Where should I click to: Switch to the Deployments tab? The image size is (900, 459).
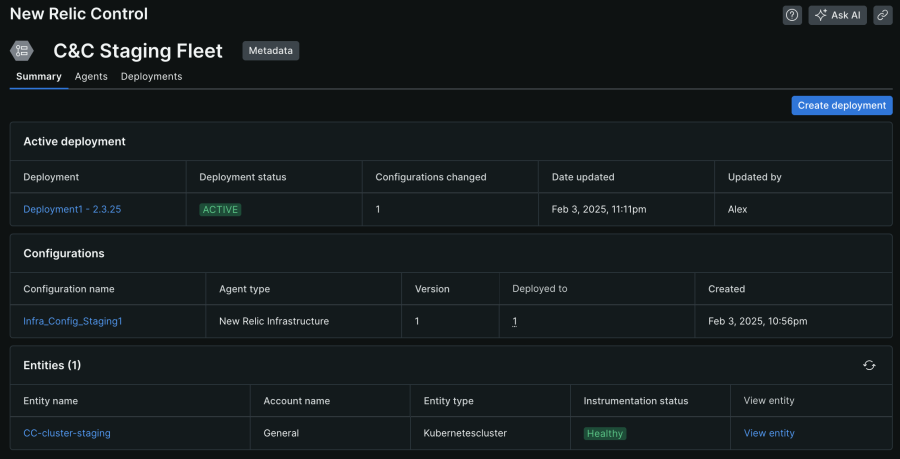[151, 76]
